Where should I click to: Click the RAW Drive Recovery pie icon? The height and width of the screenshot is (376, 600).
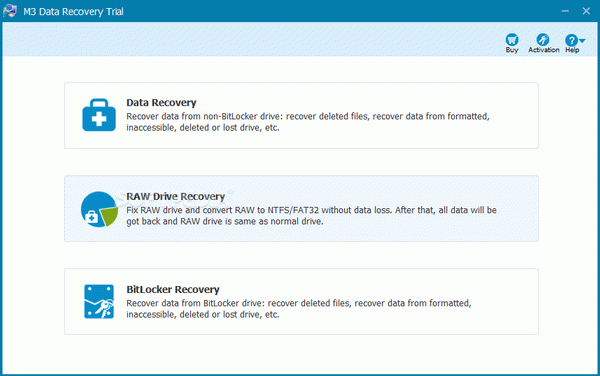[99, 209]
